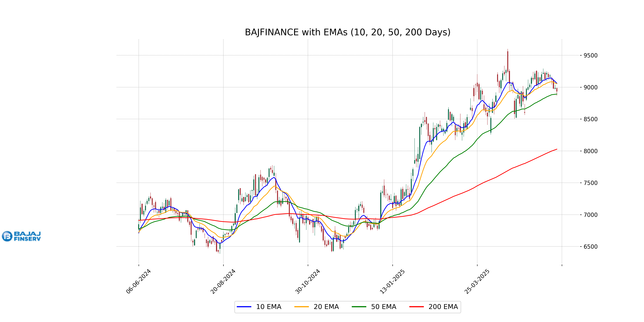Viewport: 644px width, 322px height.
Task: Click the 06-06-2024 date label
Action: [138, 281]
